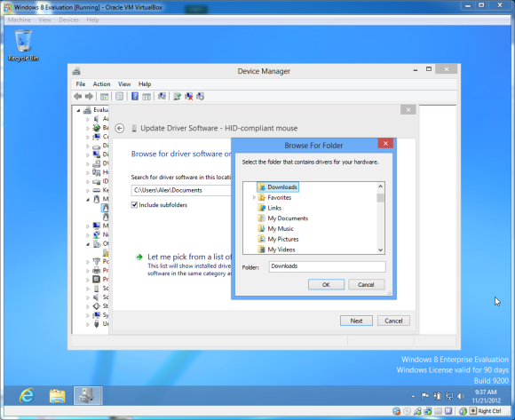Select the My Videos folder
The width and height of the screenshot is (515, 420).
click(276, 250)
